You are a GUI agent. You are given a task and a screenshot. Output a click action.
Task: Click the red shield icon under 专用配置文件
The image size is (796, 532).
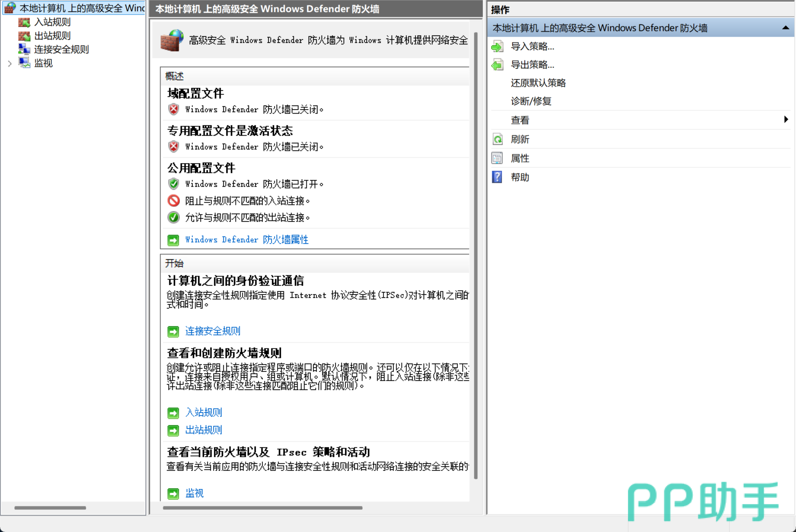click(174, 147)
